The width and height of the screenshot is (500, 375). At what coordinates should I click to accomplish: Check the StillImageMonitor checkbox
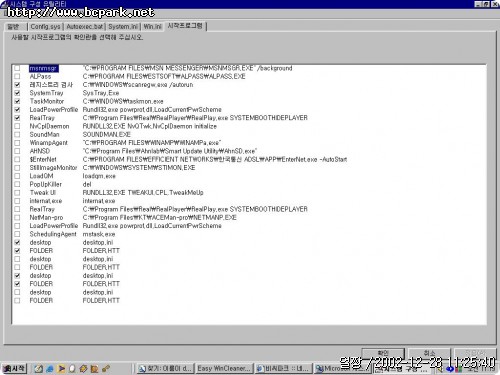17,168
